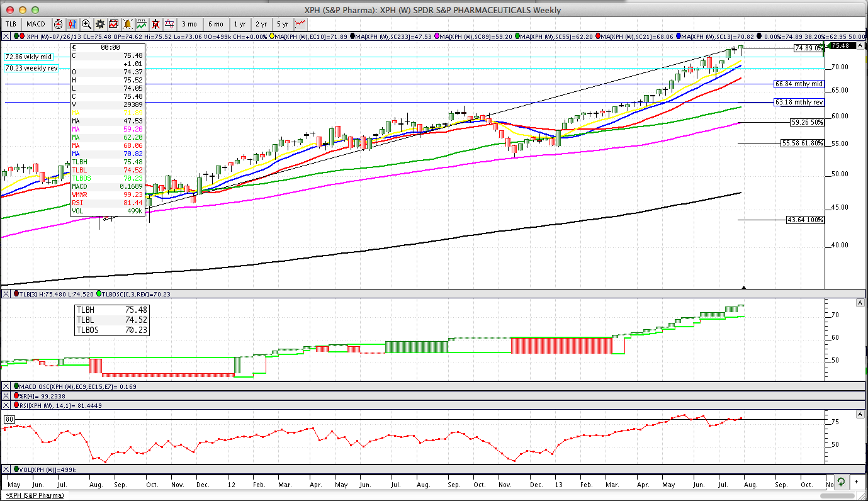Click the MACD toolbar button
Image resolution: width=868 pixels, height=501 pixels.
[36, 24]
